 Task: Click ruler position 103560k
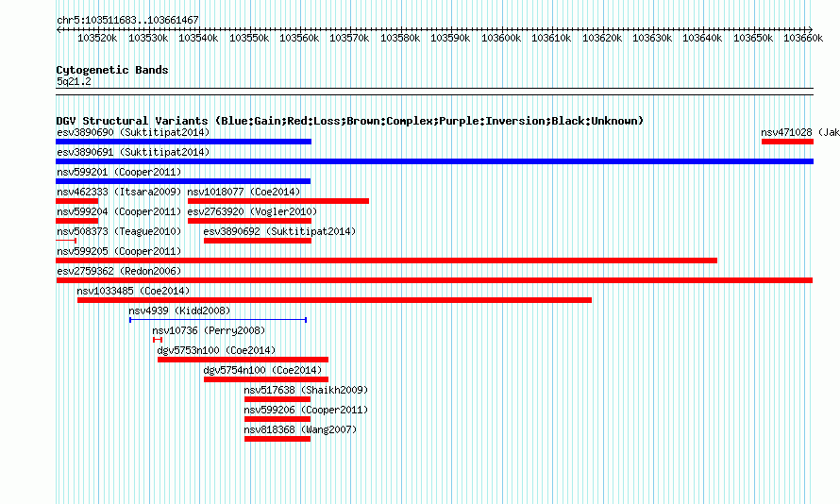tap(299, 38)
